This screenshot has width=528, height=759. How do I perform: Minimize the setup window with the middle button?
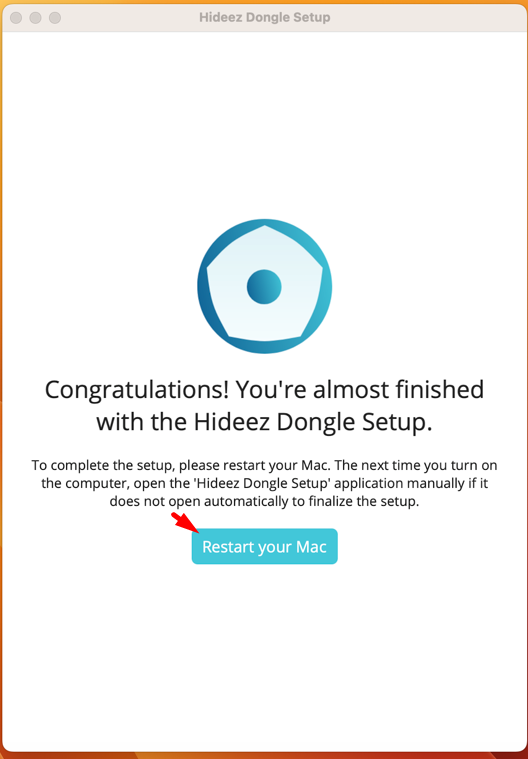tap(35, 18)
